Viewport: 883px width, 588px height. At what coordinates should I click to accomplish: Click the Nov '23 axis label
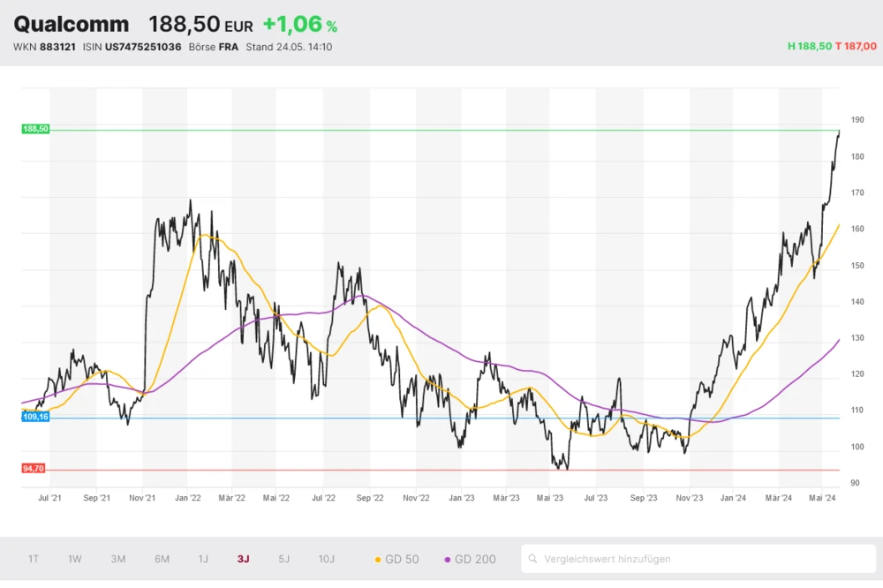(x=689, y=498)
